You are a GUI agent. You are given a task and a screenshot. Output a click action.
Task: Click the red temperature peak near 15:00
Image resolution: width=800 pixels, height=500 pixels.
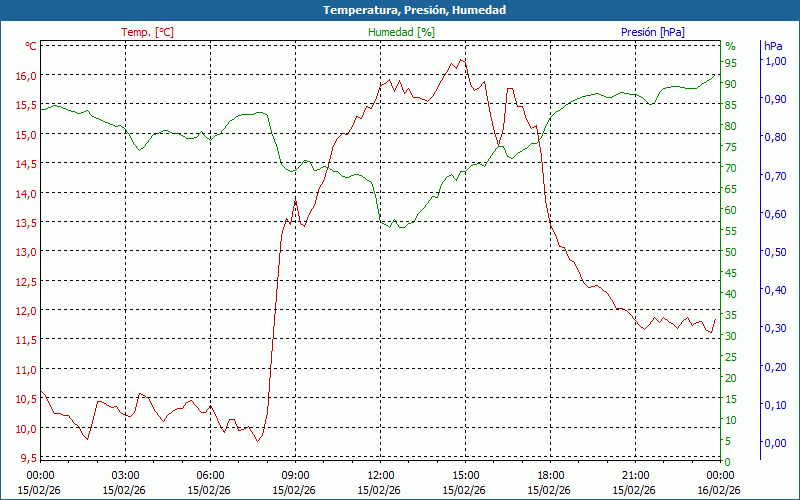[x=461, y=60]
